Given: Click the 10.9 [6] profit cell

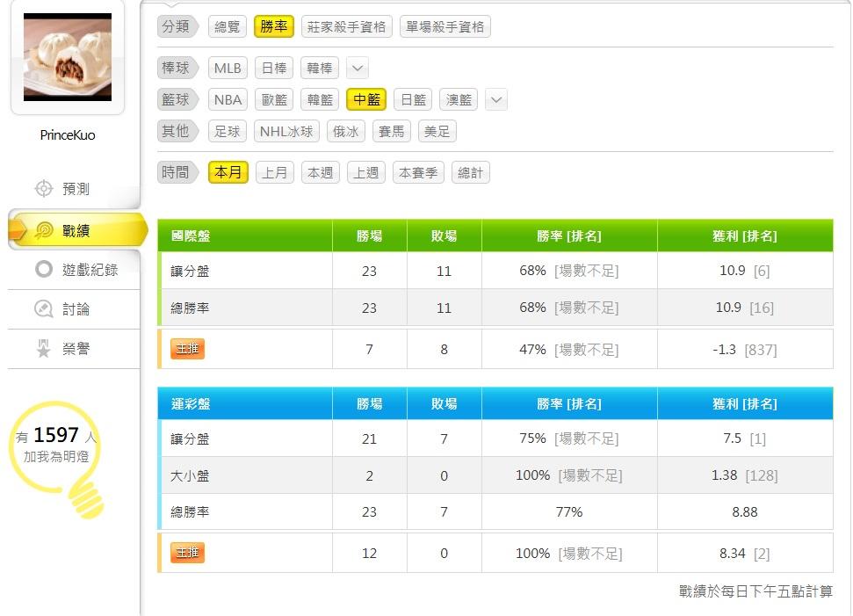Looking at the screenshot, I should (x=745, y=271).
